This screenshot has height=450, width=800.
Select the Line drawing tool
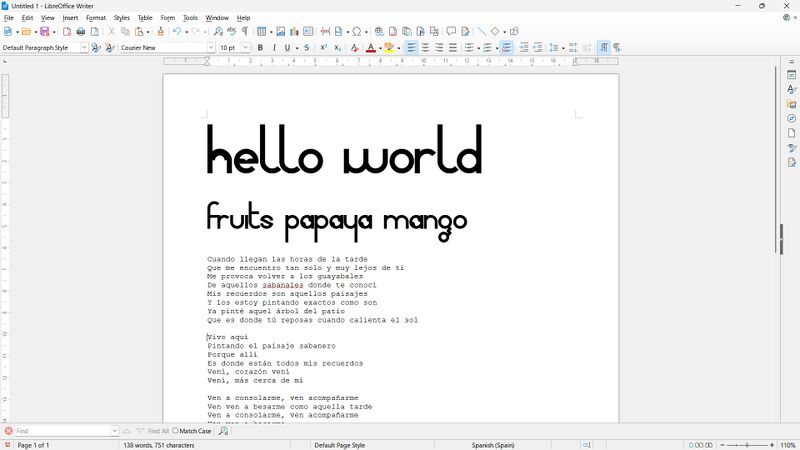click(482, 32)
